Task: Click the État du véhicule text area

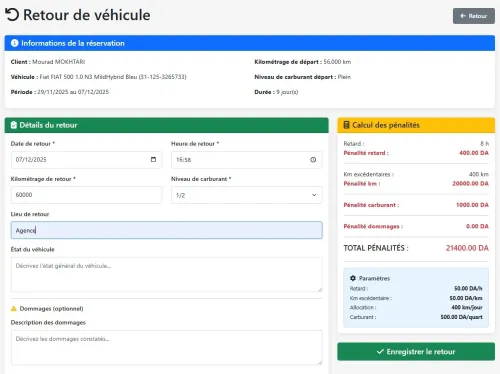Action: click(167, 275)
